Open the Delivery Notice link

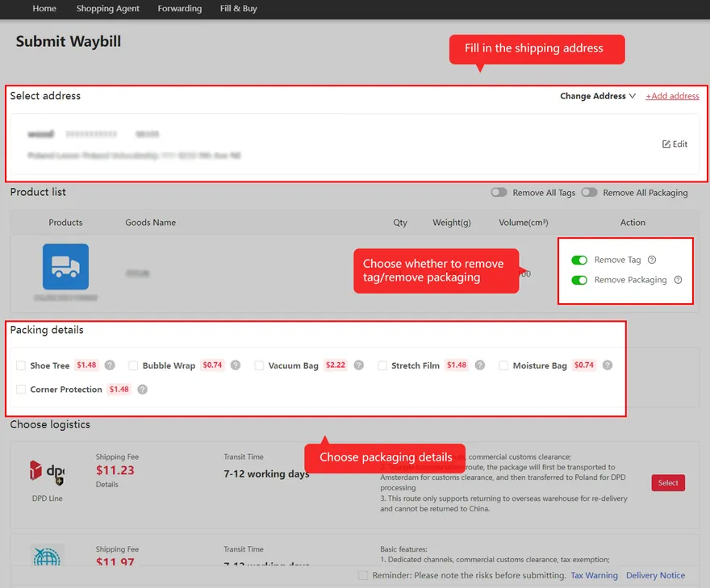point(655,575)
